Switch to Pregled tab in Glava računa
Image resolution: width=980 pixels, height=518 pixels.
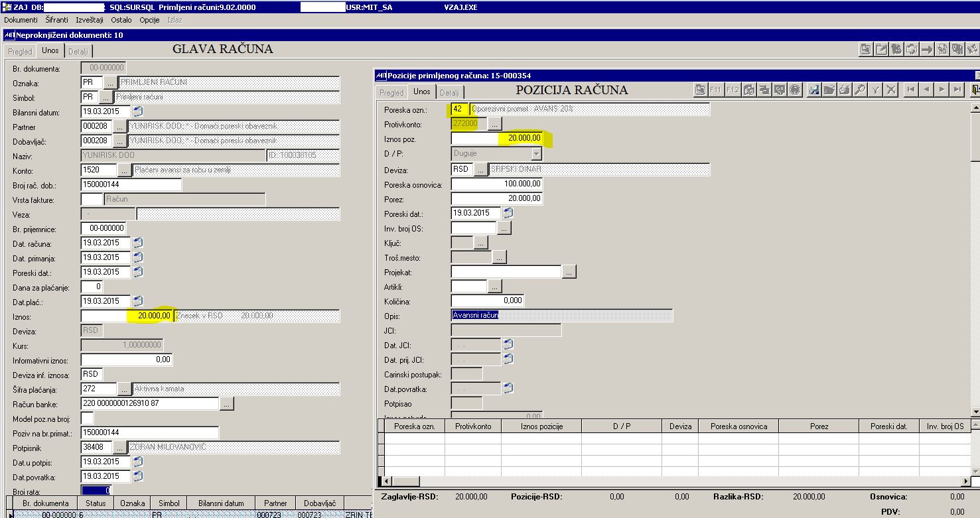tap(21, 51)
